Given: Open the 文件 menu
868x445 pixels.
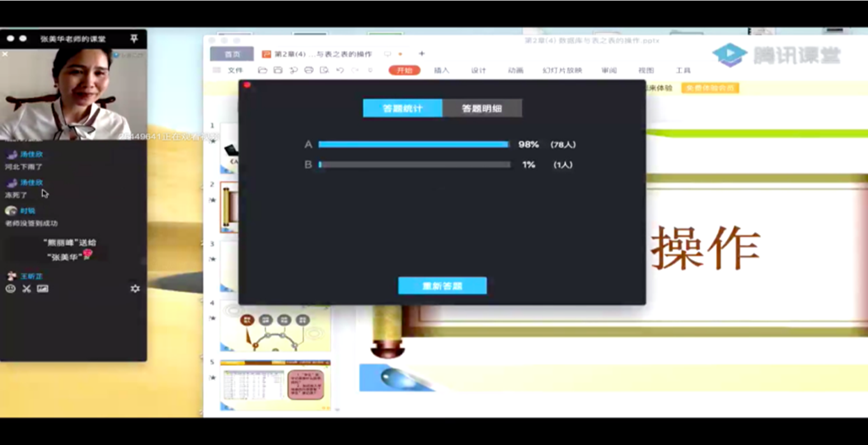Looking at the screenshot, I should click(x=235, y=71).
